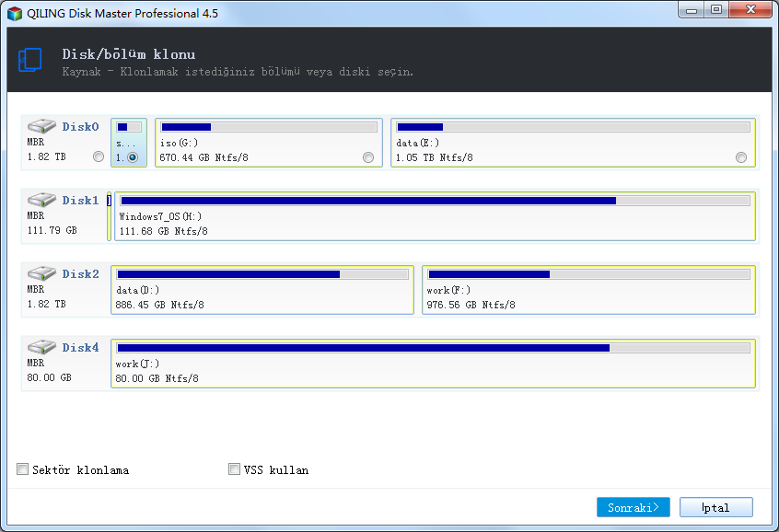The image size is (779, 532).
Task: Click the work (F:) usage bar
Action: pyautogui.click(x=588, y=274)
